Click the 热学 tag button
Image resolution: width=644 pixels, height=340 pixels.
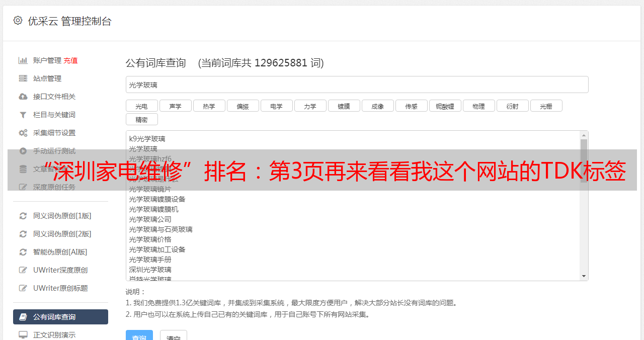pos(209,106)
